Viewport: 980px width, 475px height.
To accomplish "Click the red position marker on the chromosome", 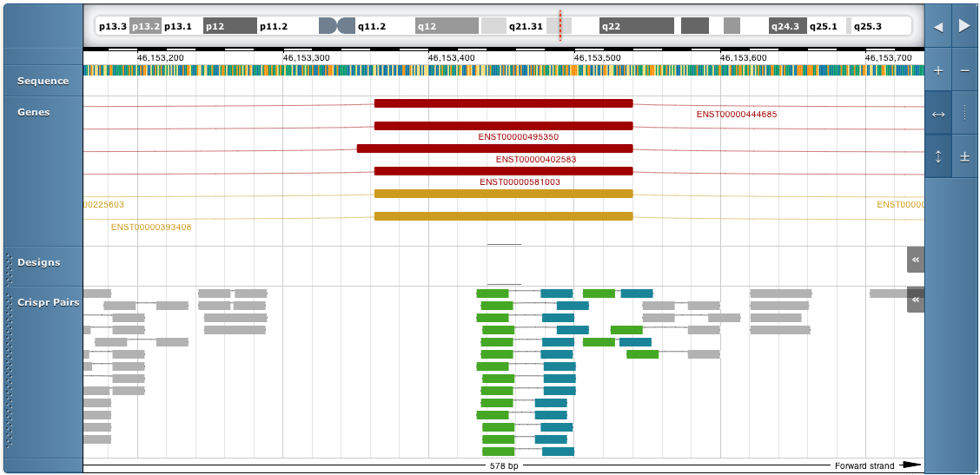I will click(x=560, y=26).
